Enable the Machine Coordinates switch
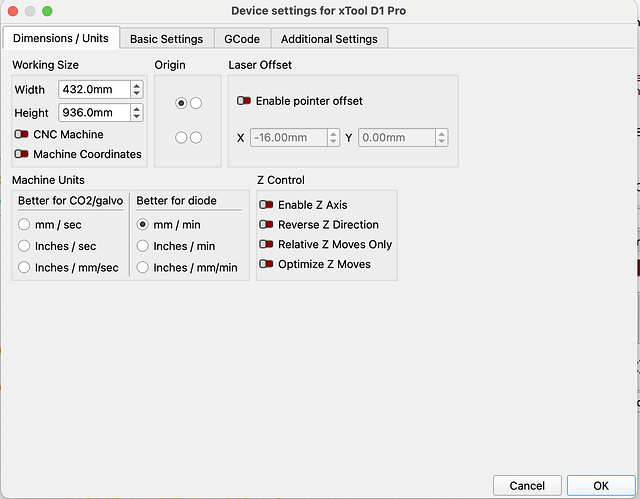640x499 pixels. click(21, 154)
